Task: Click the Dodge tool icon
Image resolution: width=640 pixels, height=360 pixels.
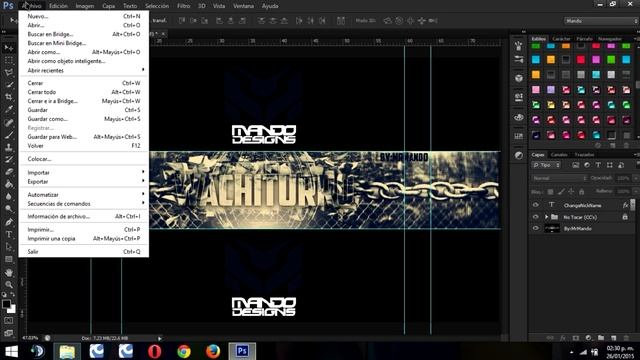Action: click(x=9, y=209)
